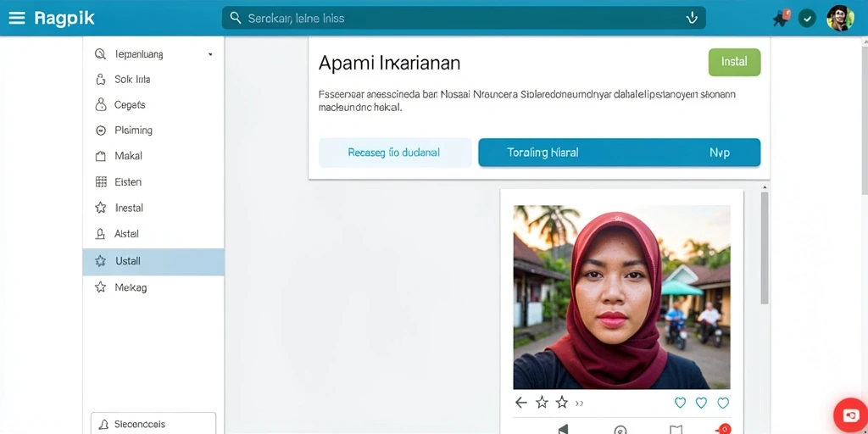Select the highlighted Ustall sidebar item
Image resolution: width=868 pixels, height=434 pixels.
tap(153, 261)
